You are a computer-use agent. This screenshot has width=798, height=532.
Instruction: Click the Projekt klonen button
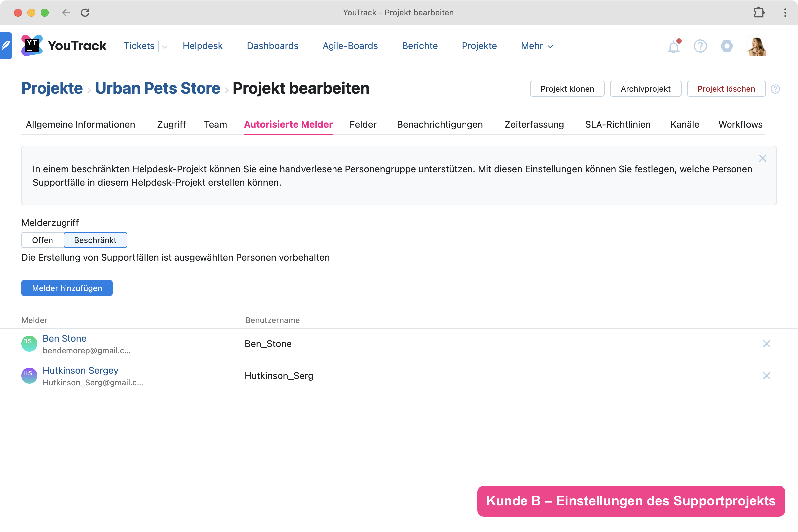(x=567, y=89)
